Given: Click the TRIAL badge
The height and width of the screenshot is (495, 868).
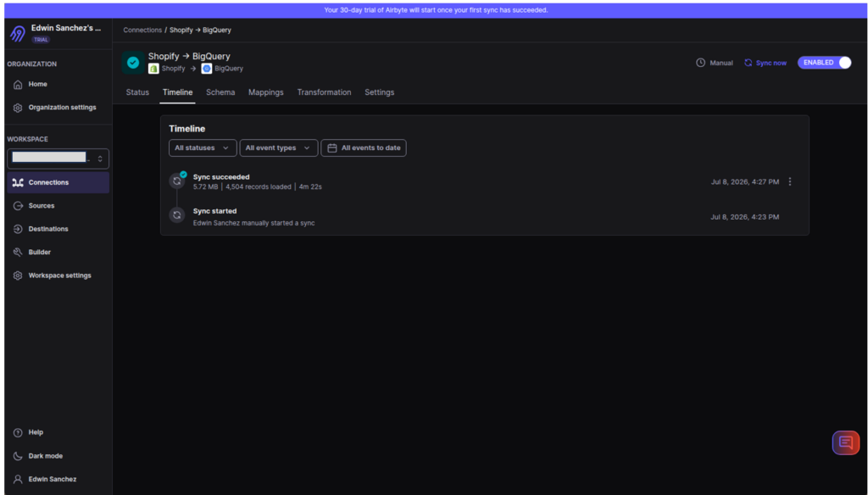Looking at the screenshot, I should coord(41,40).
